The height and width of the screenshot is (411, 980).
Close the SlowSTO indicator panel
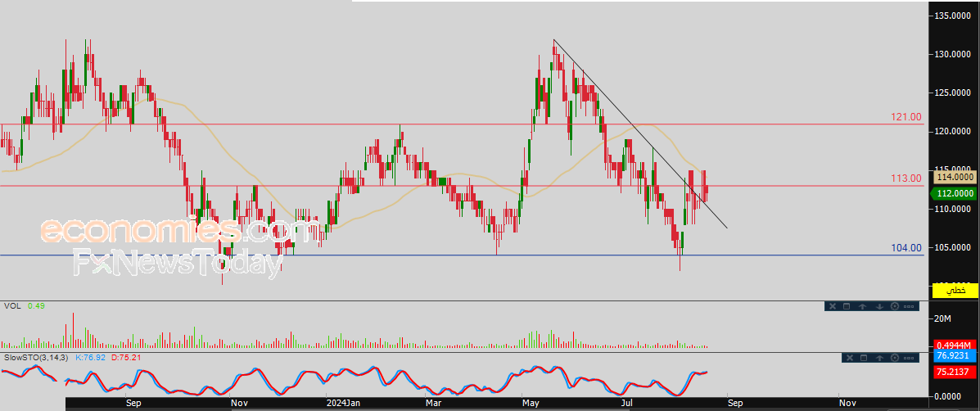click(850, 358)
